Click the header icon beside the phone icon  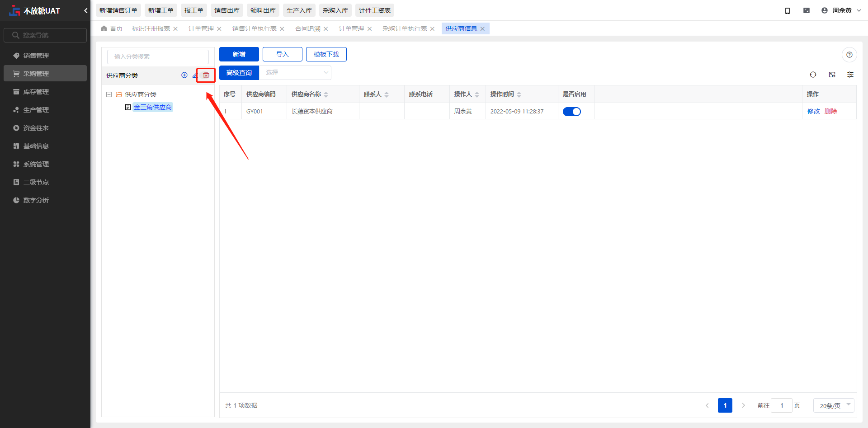pyautogui.click(x=807, y=10)
